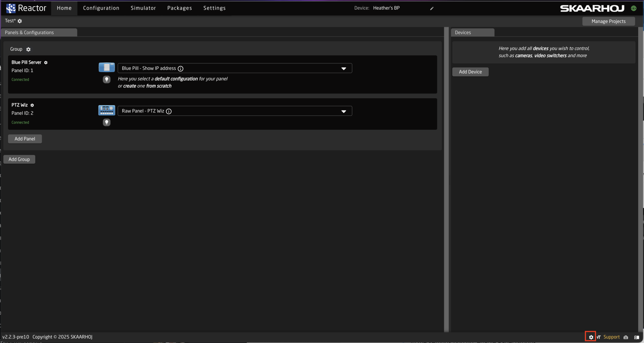Click the Group label
Viewport: 644px width, 343px height.
point(16,49)
